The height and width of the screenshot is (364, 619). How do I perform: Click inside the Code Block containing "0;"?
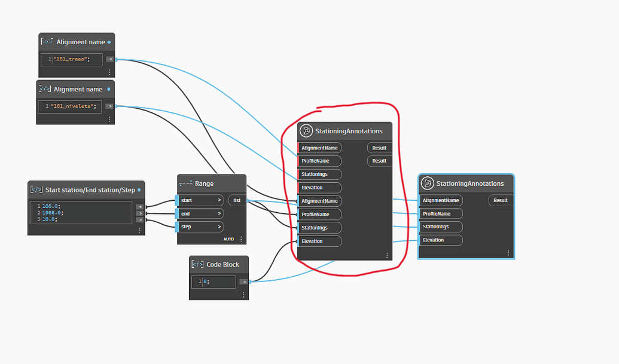coord(214,282)
